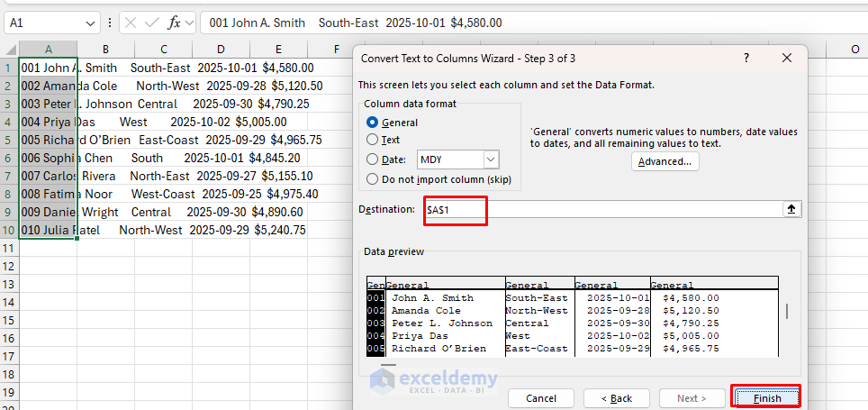Select row header 19
Image resolution: width=868 pixels, height=410 pixels.
tap(8, 392)
